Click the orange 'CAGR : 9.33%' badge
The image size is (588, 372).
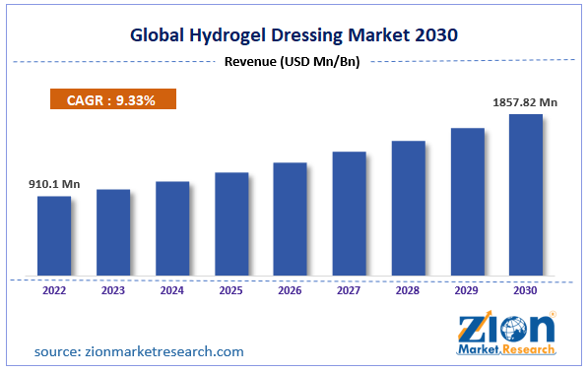113,98
